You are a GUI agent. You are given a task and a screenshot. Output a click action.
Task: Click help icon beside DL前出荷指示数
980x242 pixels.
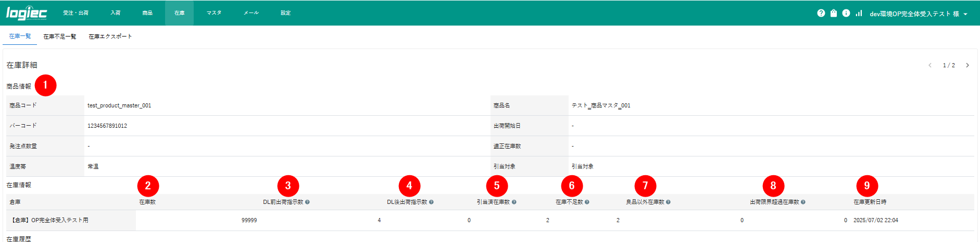[307, 202]
